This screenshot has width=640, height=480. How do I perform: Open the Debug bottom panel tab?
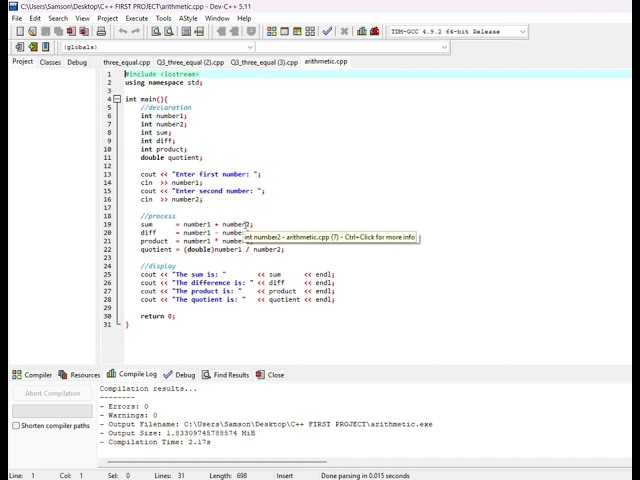click(x=179, y=375)
